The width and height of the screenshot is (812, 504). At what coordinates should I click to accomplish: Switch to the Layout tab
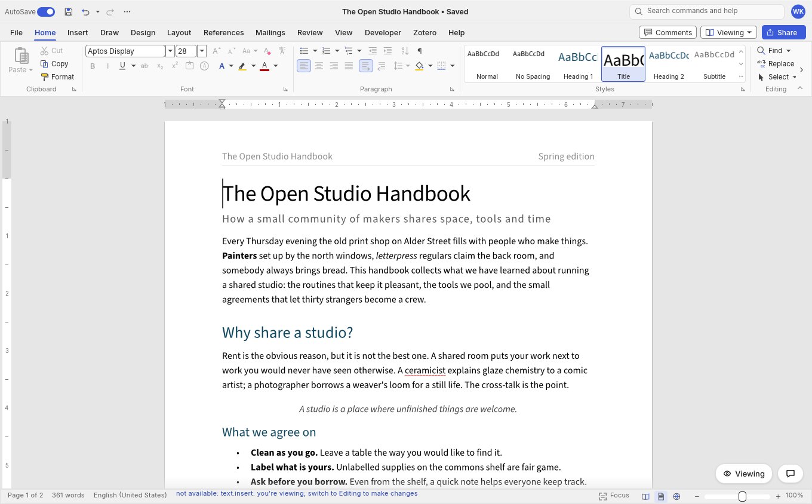click(x=179, y=33)
